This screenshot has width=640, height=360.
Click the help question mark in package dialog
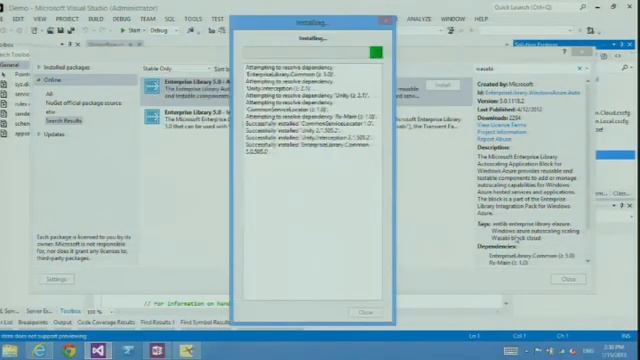pos(564,52)
